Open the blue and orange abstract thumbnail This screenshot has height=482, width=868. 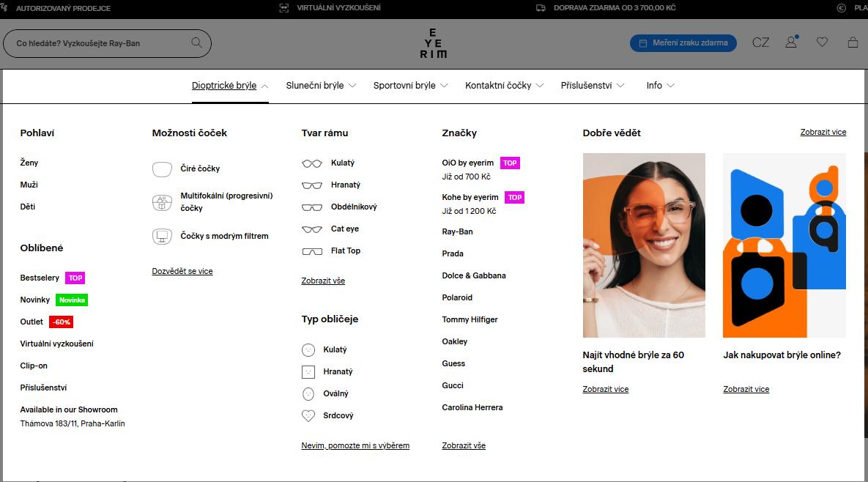tap(784, 245)
